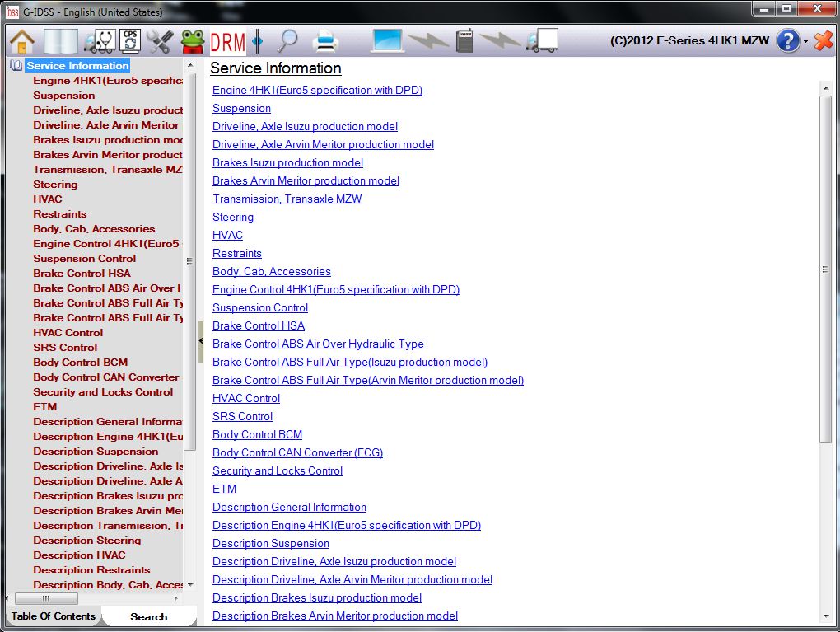
Task: Select Suspension in the tree panel
Action: coord(63,96)
